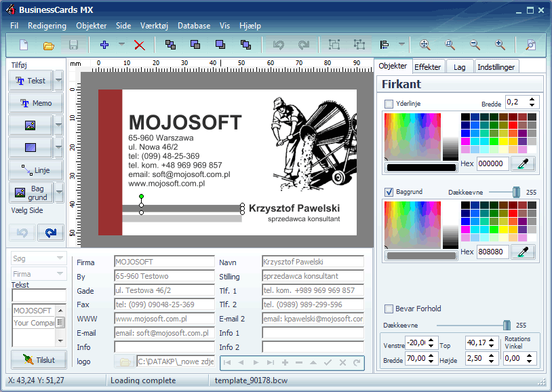This screenshot has height=392, width=552.
Task: Open the align options dropdown arrow
Action: pos(401,44)
